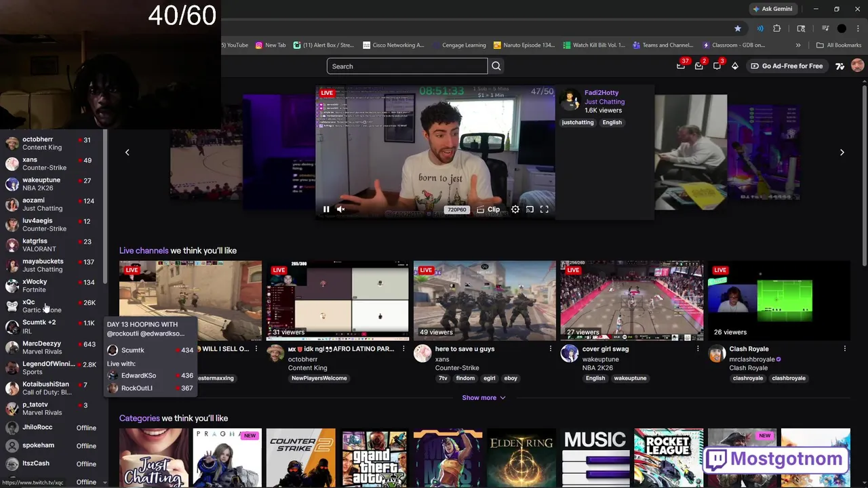
Task: Open options menu for cover girl swag card
Action: point(698,349)
